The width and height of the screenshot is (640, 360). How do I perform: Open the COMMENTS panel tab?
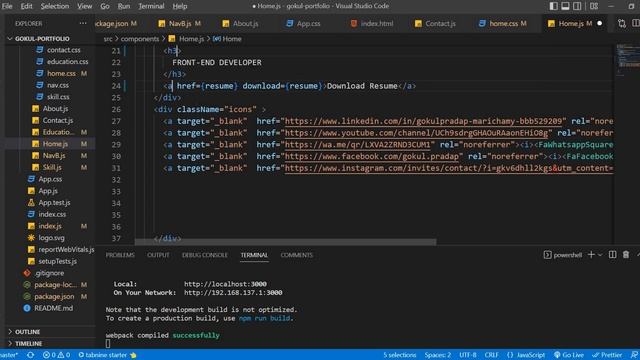coord(296,255)
